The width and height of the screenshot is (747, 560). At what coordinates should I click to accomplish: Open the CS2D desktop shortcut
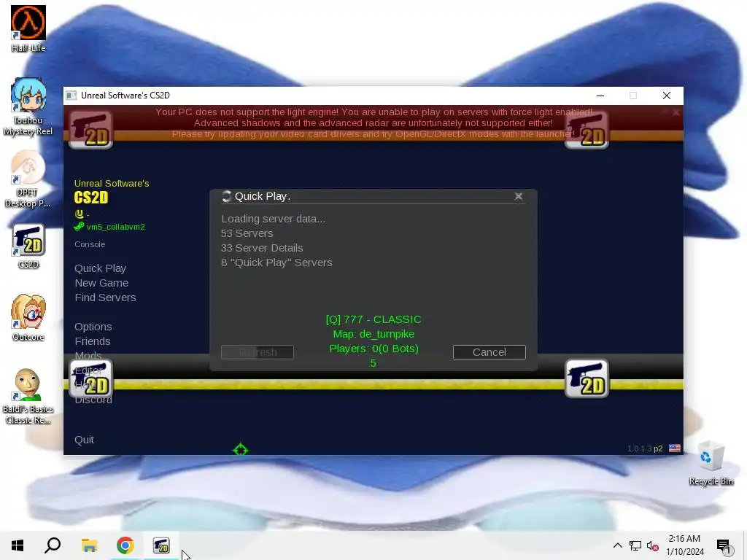click(28, 246)
